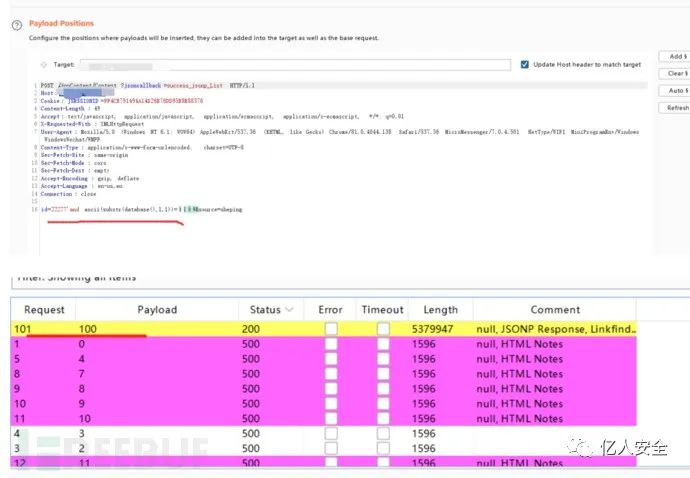
Task: Tick the Error checkbox in payload 9 row
Action: coord(331,404)
